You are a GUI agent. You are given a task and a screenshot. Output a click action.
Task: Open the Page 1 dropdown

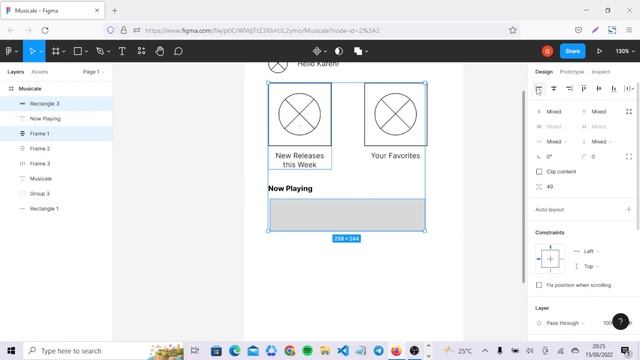tap(93, 72)
